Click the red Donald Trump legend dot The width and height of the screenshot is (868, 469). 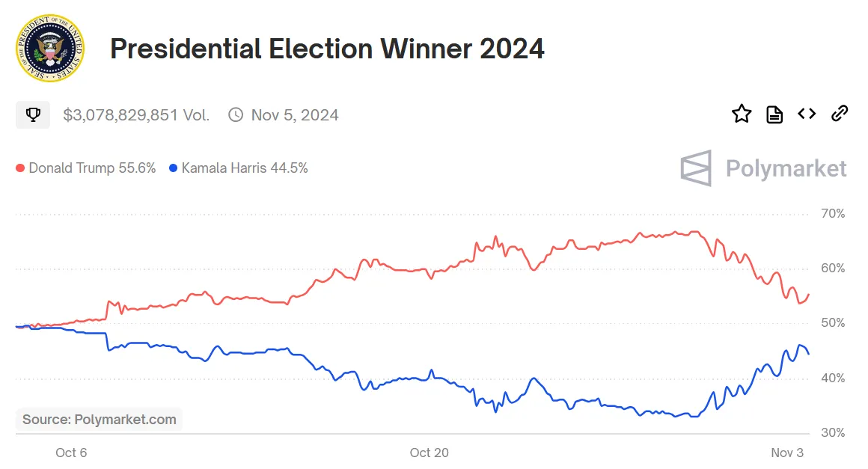(21, 168)
